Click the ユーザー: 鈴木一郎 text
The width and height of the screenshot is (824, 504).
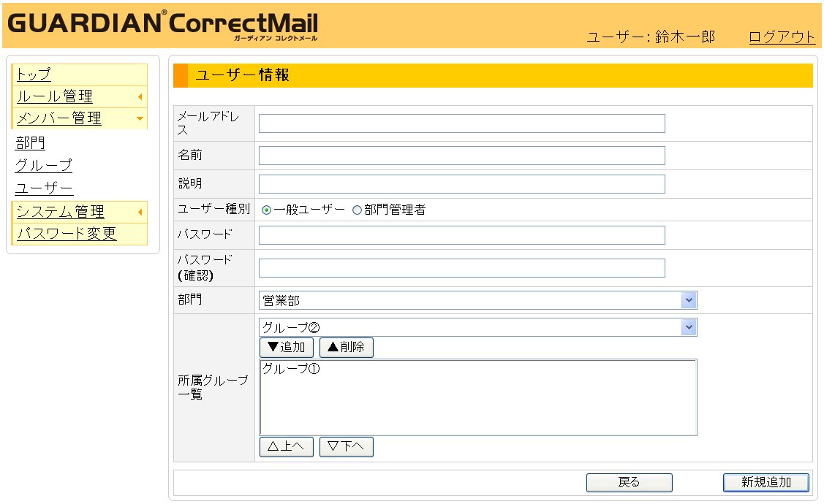tap(651, 37)
